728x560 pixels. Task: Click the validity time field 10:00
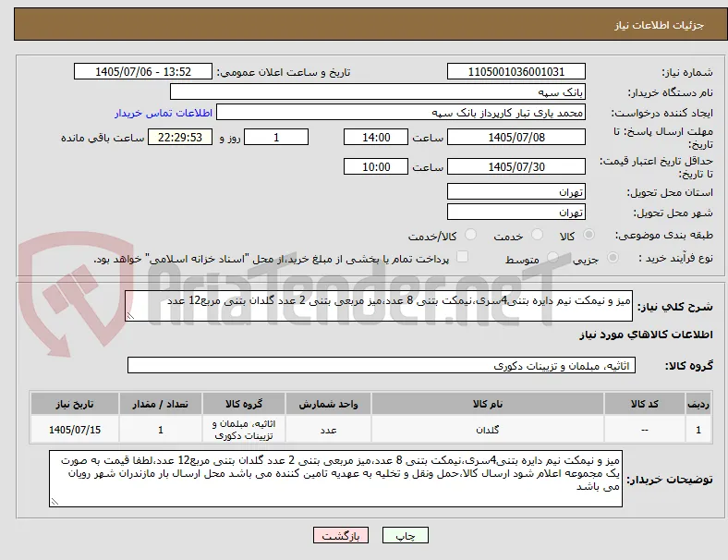[376, 166]
